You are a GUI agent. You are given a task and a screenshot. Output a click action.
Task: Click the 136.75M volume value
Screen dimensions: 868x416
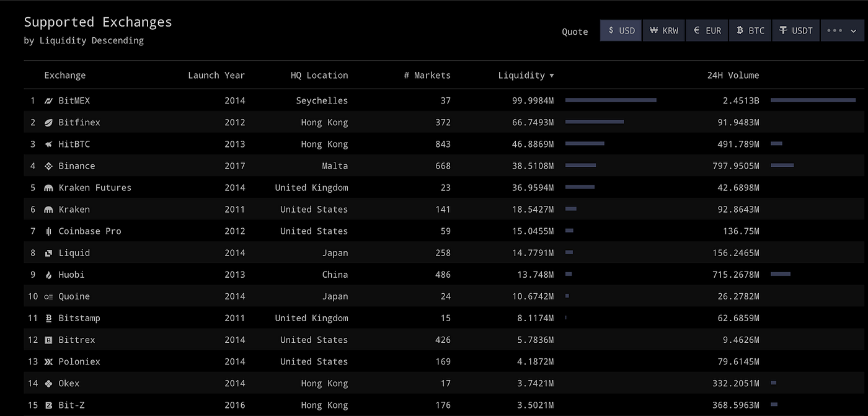tap(741, 231)
